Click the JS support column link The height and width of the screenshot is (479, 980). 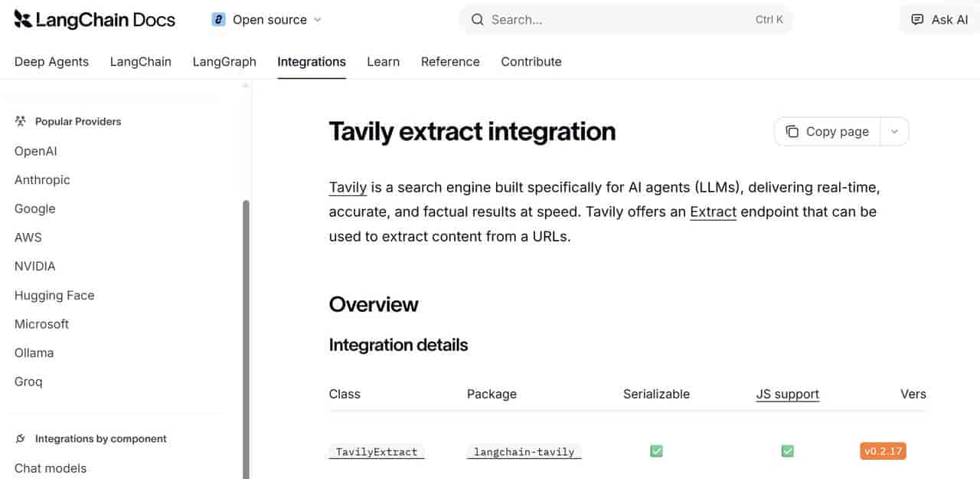pyautogui.click(x=788, y=394)
